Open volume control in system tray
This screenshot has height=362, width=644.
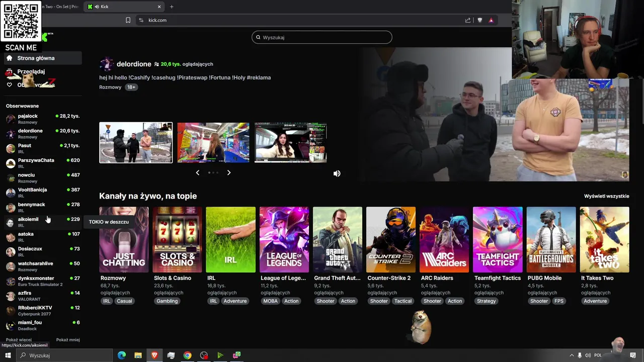coord(588,355)
